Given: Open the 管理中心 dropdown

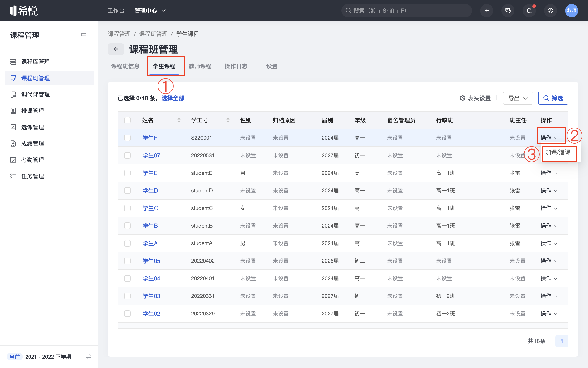Looking at the screenshot, I should click(x=150, y=10).
